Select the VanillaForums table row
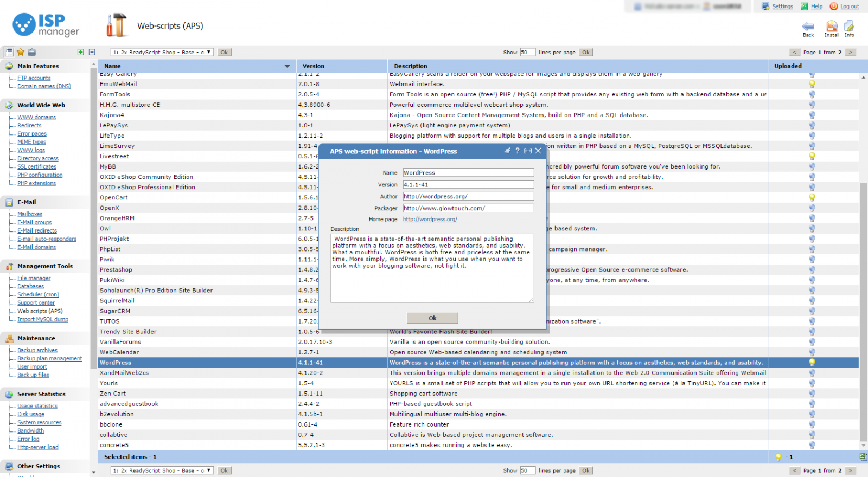868x477 pixels. 477,342
